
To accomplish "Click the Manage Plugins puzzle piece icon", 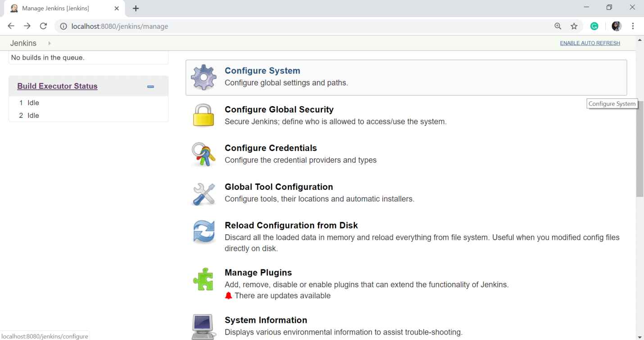I will pos(204,279).
